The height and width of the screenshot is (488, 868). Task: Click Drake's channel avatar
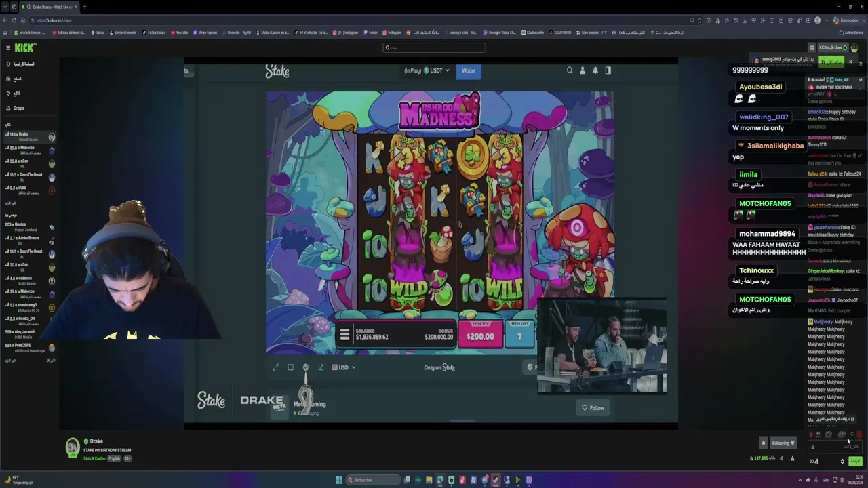pos(73,447)
